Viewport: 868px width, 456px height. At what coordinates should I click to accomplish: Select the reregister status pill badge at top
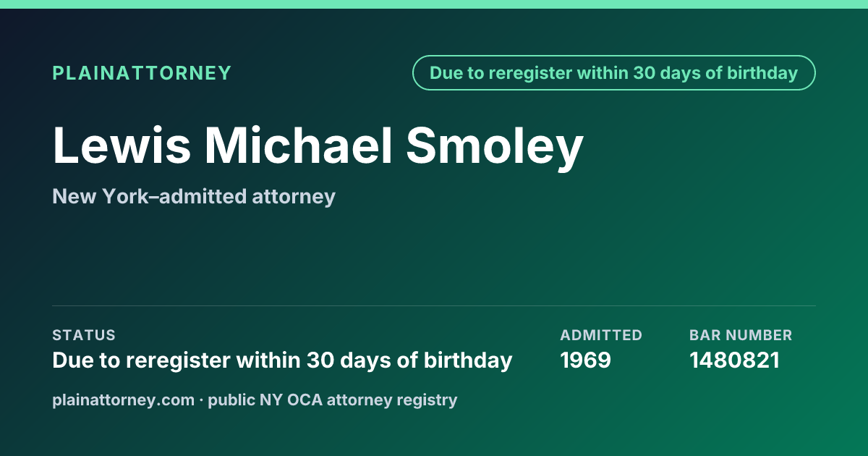[614, 73]
